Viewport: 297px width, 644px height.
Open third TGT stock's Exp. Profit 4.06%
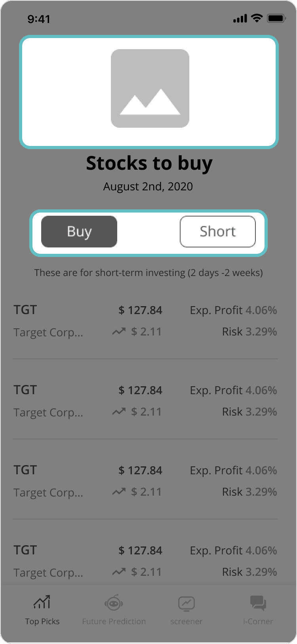pyautogui.click(x=233, y=470)
